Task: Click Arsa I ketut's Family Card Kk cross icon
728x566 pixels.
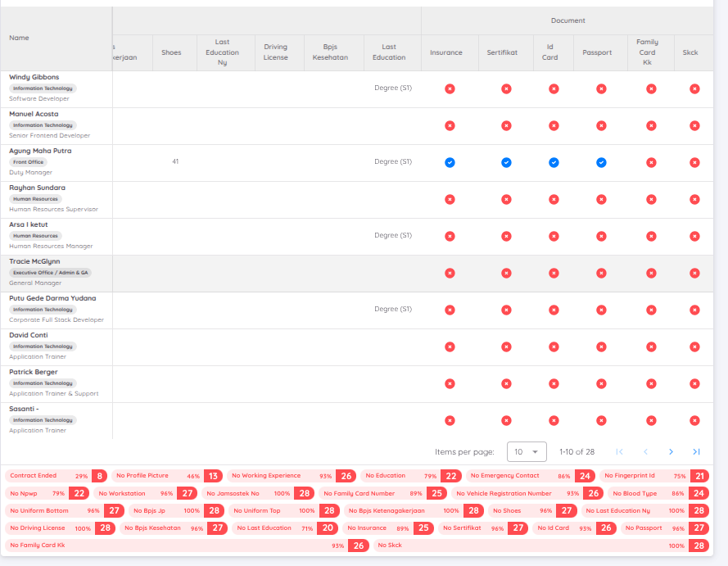Action: click(650, 236)
